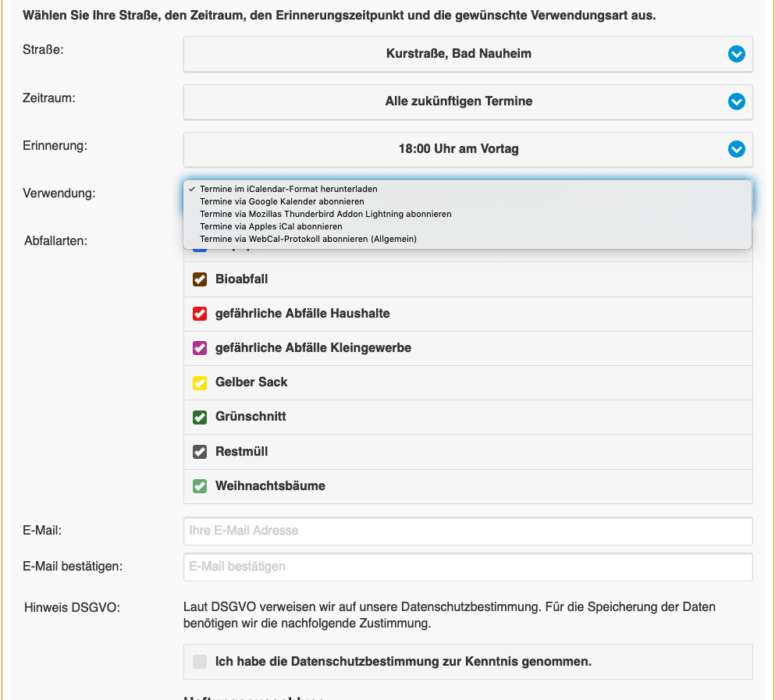Viewport: 775px width, 700px height.
Task: Click the Ihre E-Mail Adresse input field
Action: pyautogui.click(x=467, y=531)
